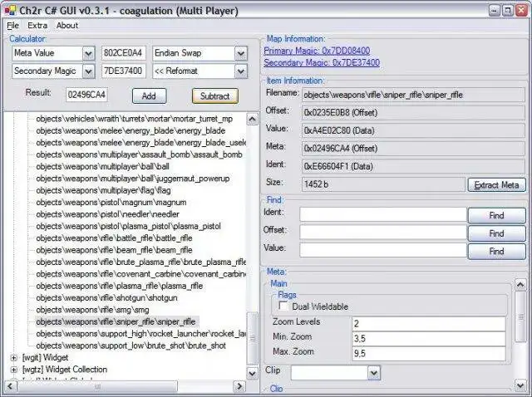Select rifle\plasma_rifle\plasma_rifle tree item

(x=120, y=286)
